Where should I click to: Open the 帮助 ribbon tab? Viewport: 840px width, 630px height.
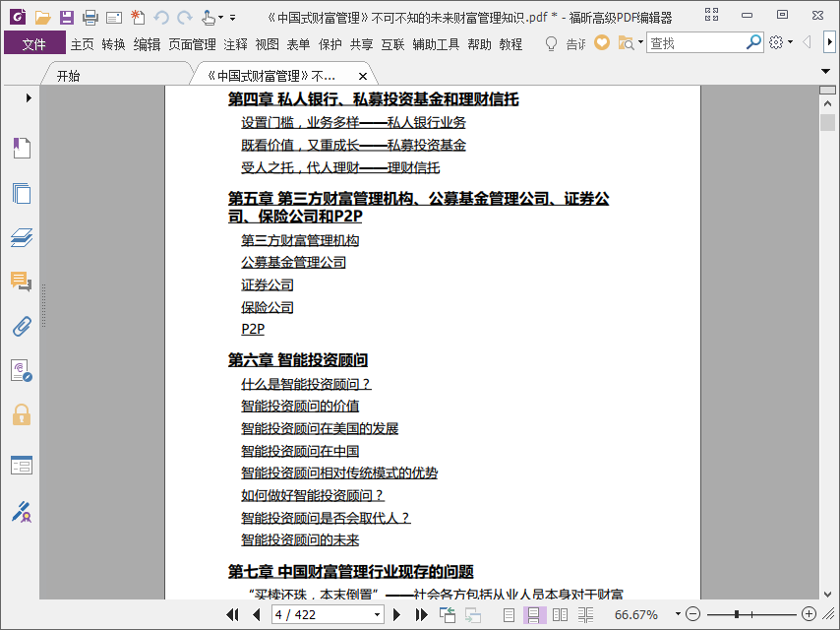tap(479, 44)
